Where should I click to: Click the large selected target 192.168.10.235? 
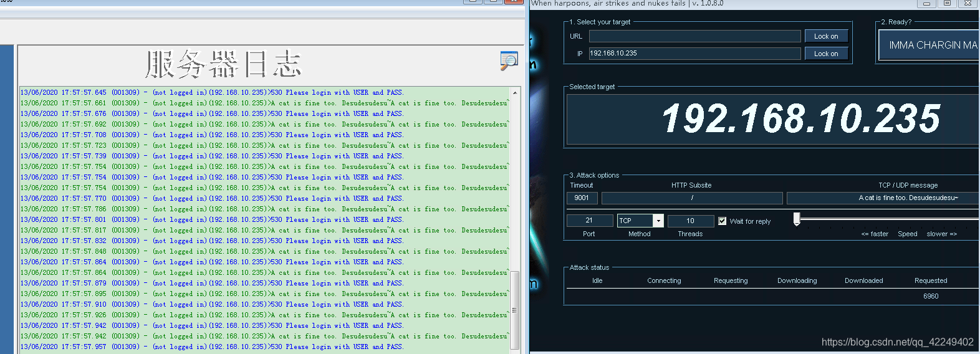(x=800, y=118)
